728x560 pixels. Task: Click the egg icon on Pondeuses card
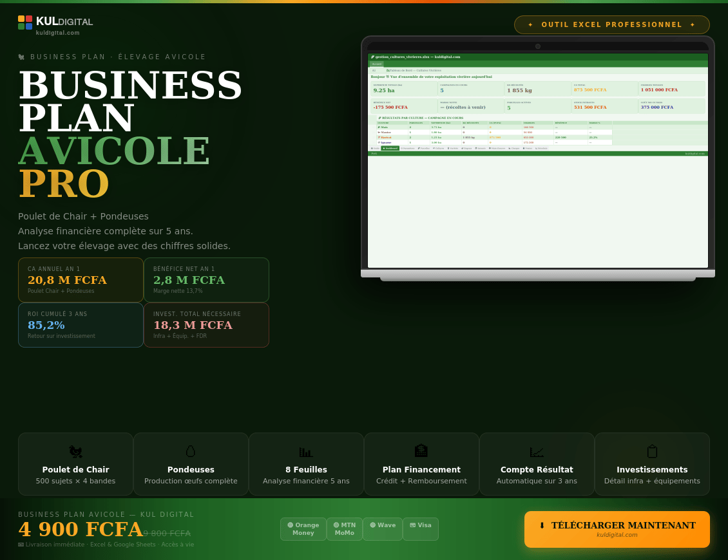pyautogui.click(x=190, y=451)
